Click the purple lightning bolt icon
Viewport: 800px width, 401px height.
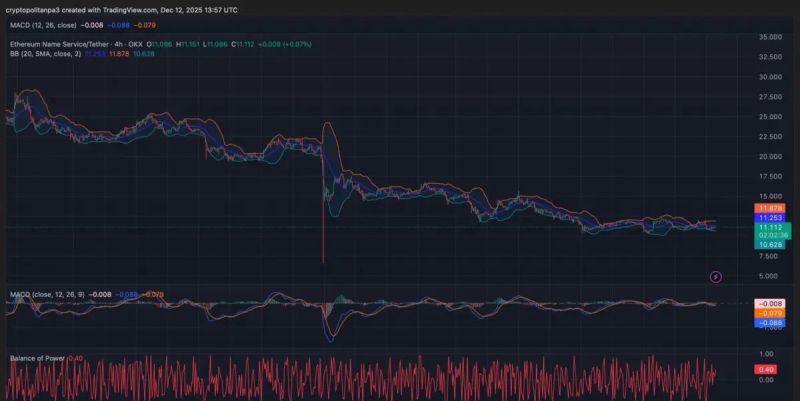[x=716, y=277]
